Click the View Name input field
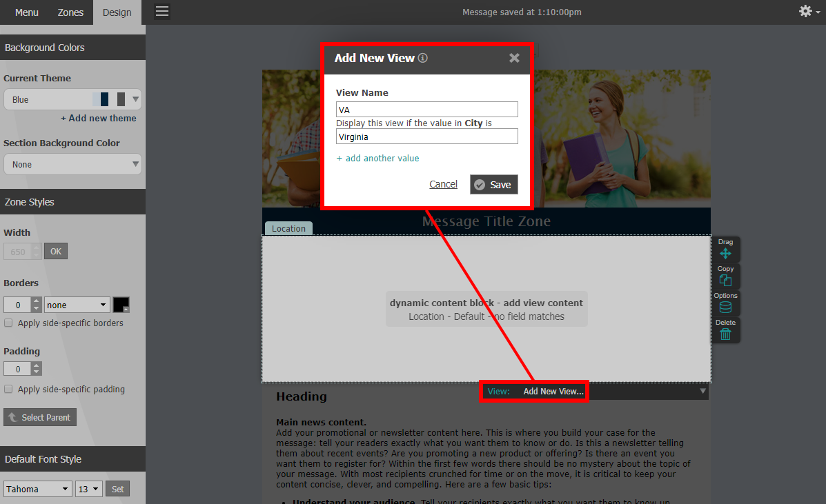Image resolution: width=826 pixels, height=504 pixels. [x=426, y=110]
